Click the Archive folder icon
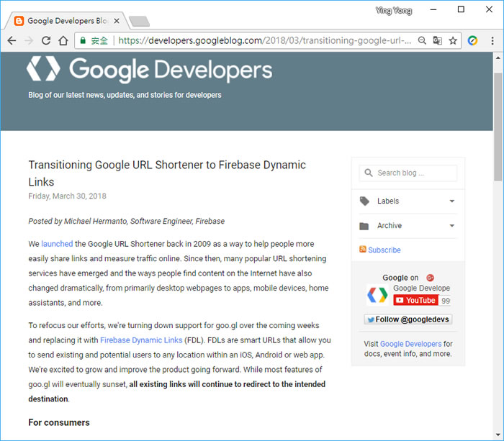504x441 pixels. point(364,226)
